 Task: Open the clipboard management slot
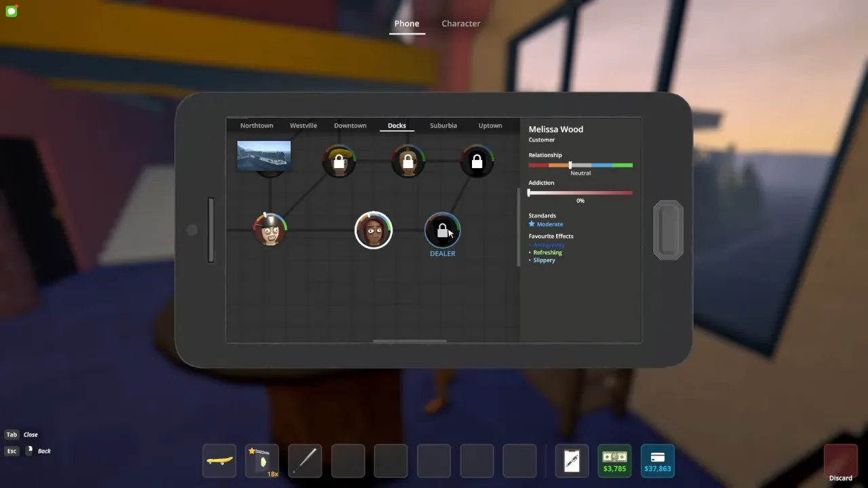[x=572, y=461]
